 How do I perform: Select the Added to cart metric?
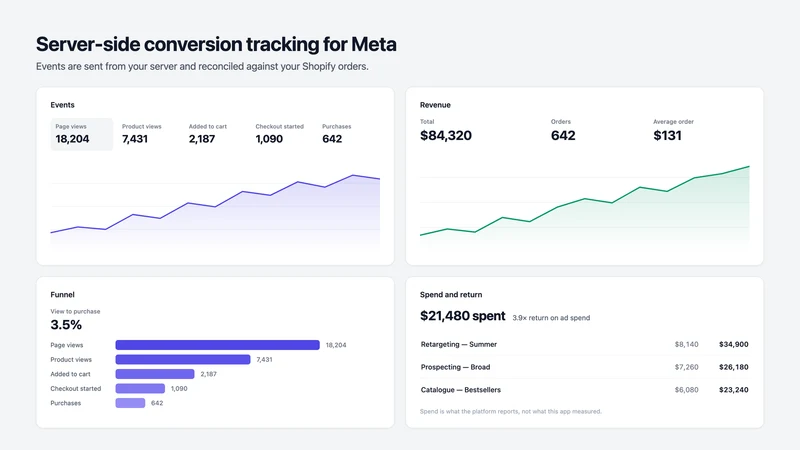point(215,134)
